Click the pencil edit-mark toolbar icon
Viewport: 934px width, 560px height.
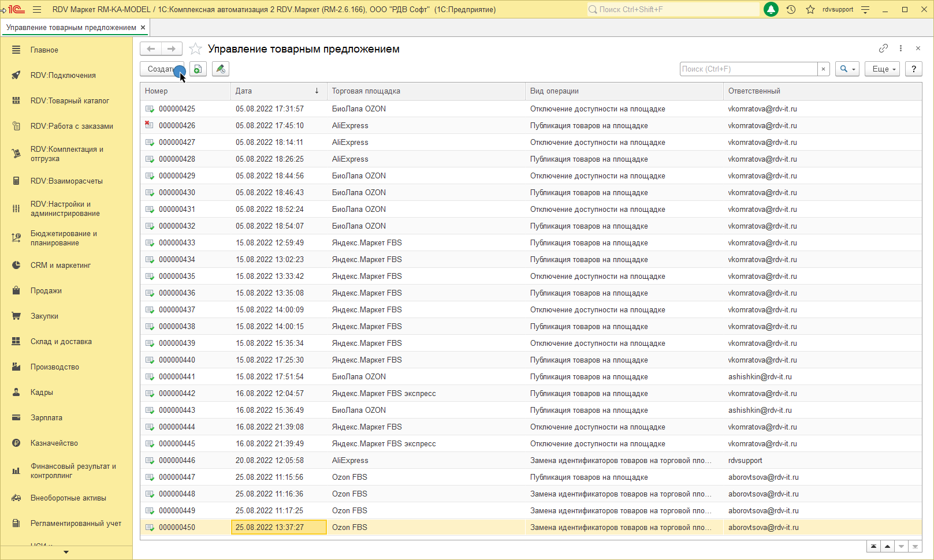[220, 69]
